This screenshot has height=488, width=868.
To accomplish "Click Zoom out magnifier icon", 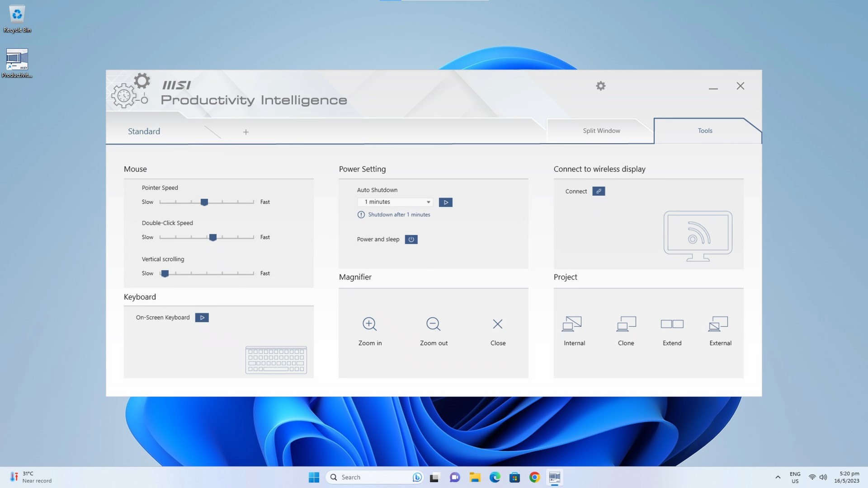I will pos(433,324).
